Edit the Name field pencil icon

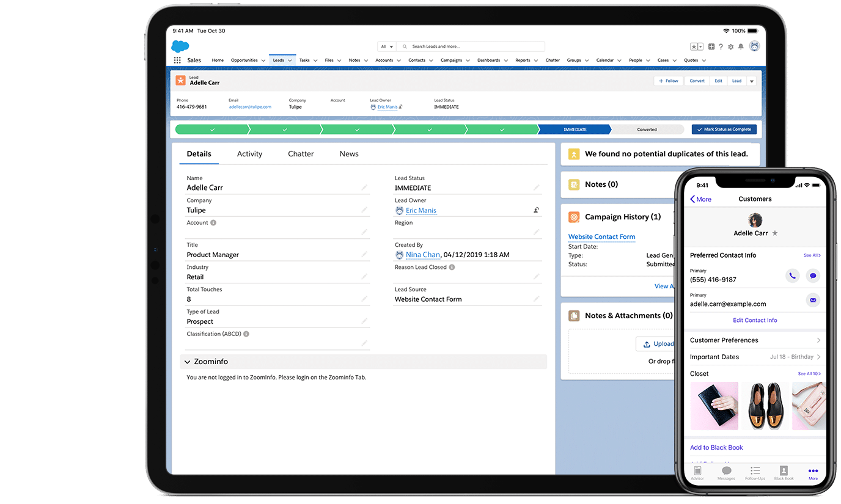click(x=364, y=188)
